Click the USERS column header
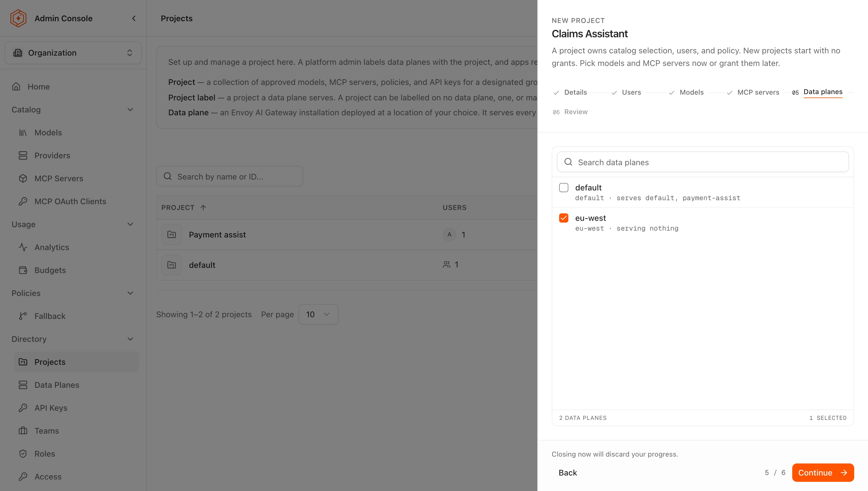Screen dimensions: 868x491 454,208
